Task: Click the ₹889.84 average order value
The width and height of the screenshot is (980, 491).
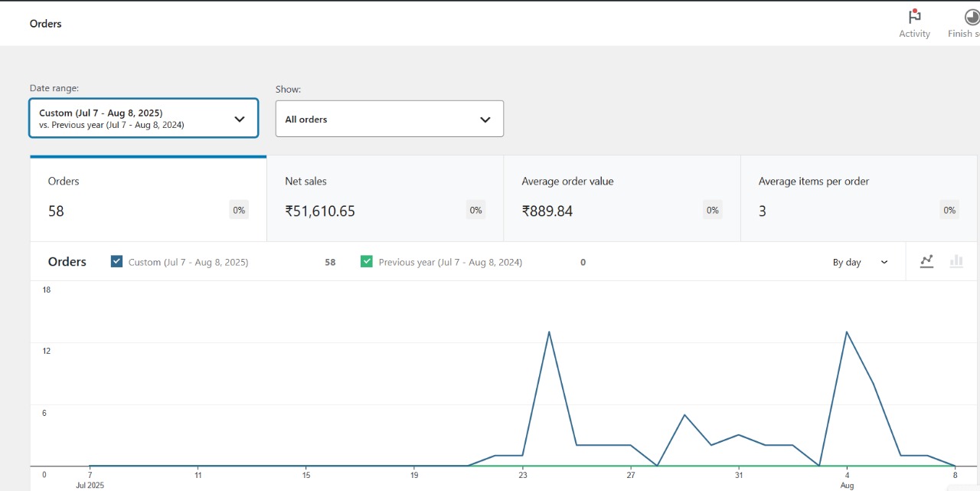Action: 547,211
